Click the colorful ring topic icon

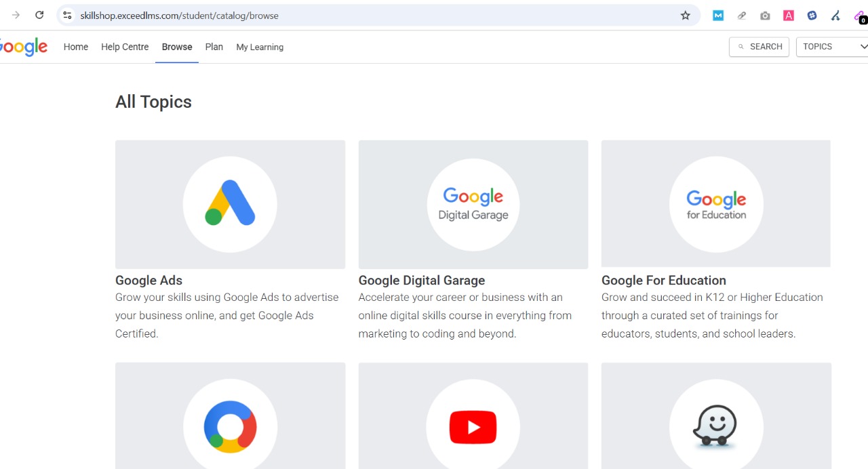[x=230, y=426]
